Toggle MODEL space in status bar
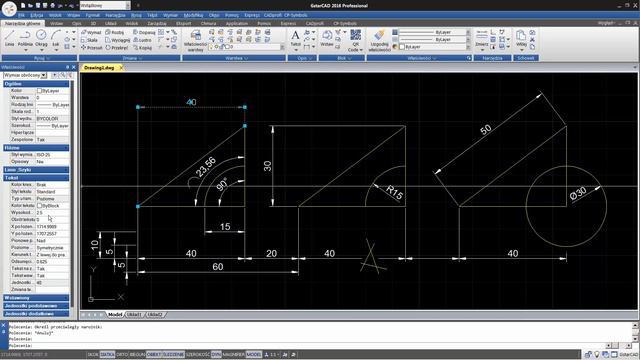Viewport: 640px width, 360px height. click(253, 355)
